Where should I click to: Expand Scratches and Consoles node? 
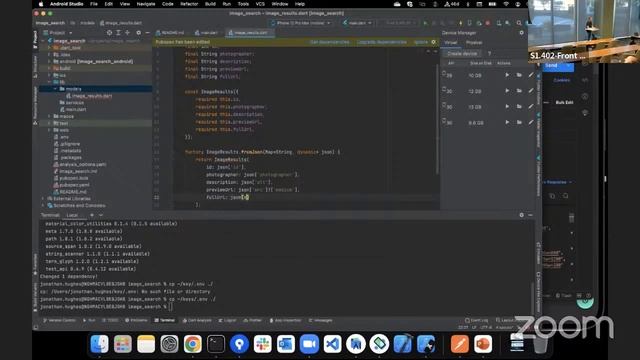43,206
